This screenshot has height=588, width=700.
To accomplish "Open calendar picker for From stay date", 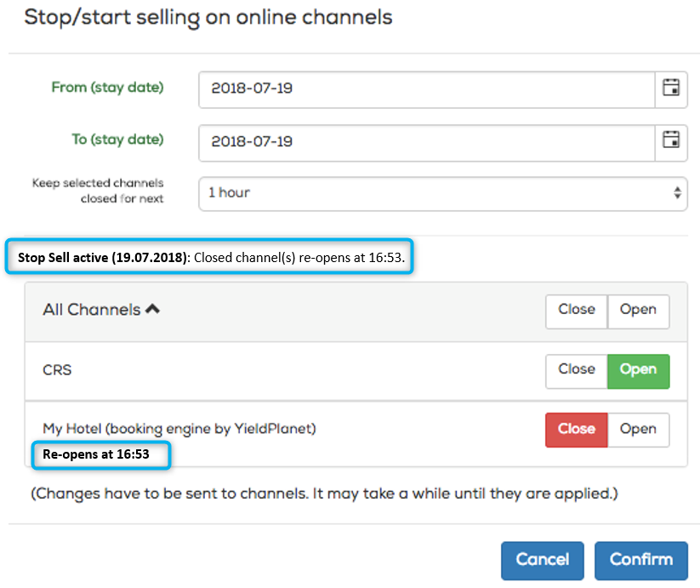I will coord(670,88).
